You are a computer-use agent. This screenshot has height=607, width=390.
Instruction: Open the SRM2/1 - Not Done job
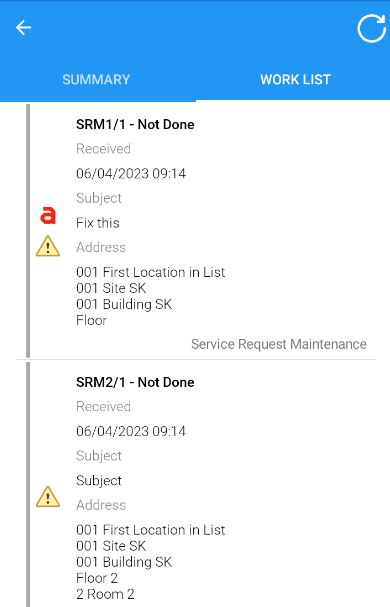(135, 382)
